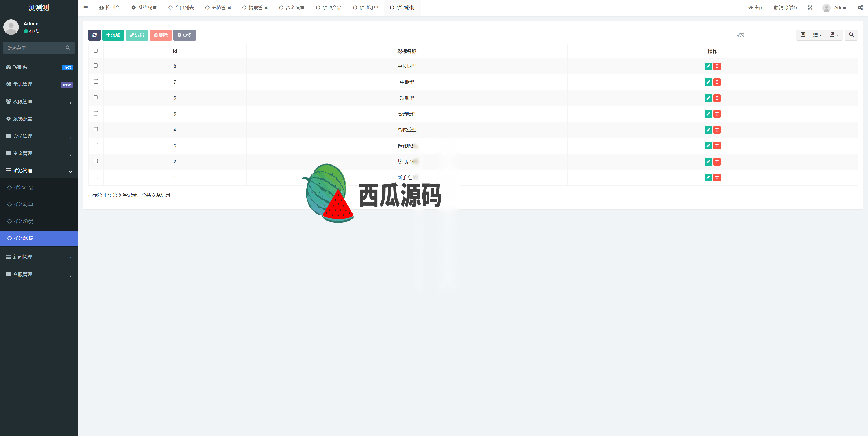Click the delete trash icon for row 中期型
The height and width of the screenshot is (436, 868).
pyautogui.click(x=717, y=82)
